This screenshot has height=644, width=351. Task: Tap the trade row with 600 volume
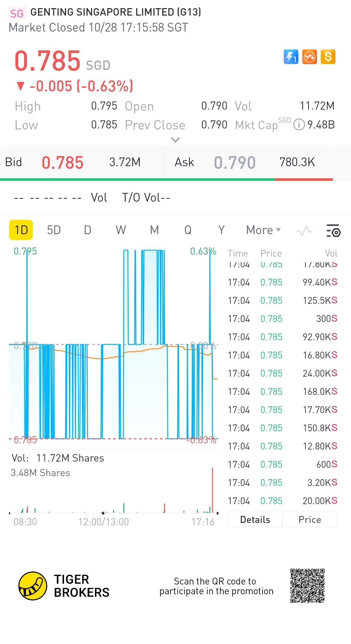click(x=282, y=464)
